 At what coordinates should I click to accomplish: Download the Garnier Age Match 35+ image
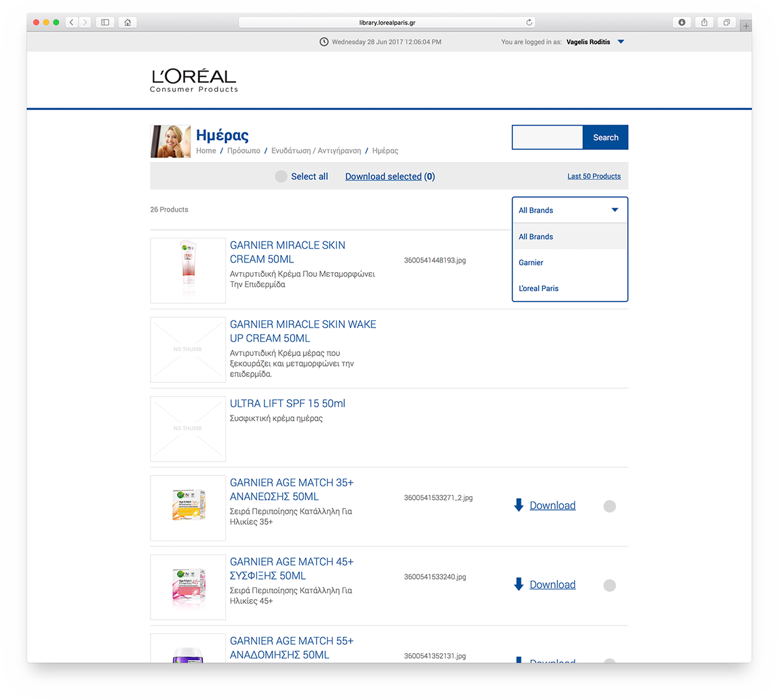pos(553,505)
